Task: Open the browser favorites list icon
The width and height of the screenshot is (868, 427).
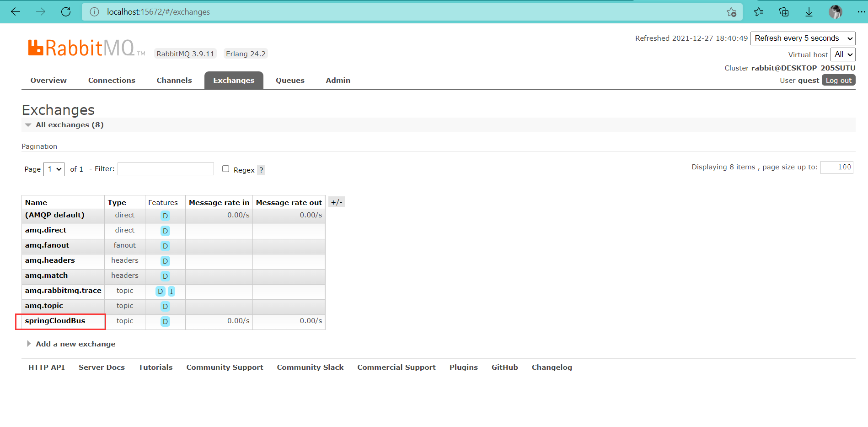Action: click(x=759, y=12)
